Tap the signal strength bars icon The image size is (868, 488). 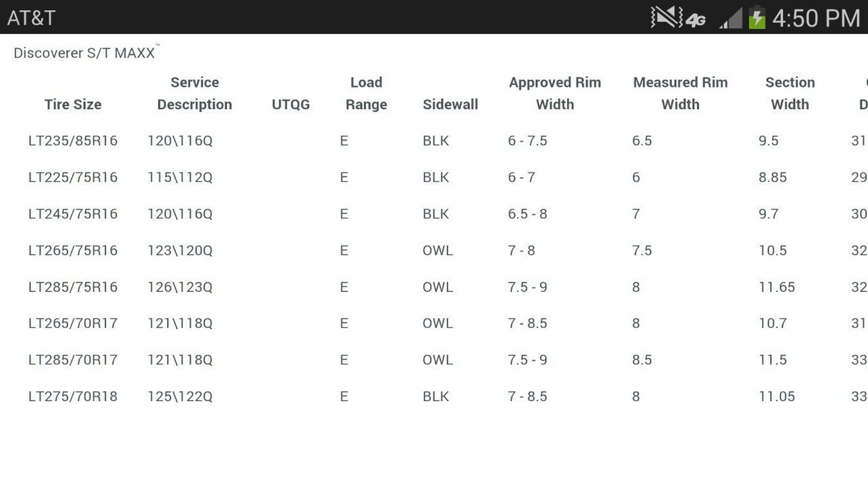point(731,18)
